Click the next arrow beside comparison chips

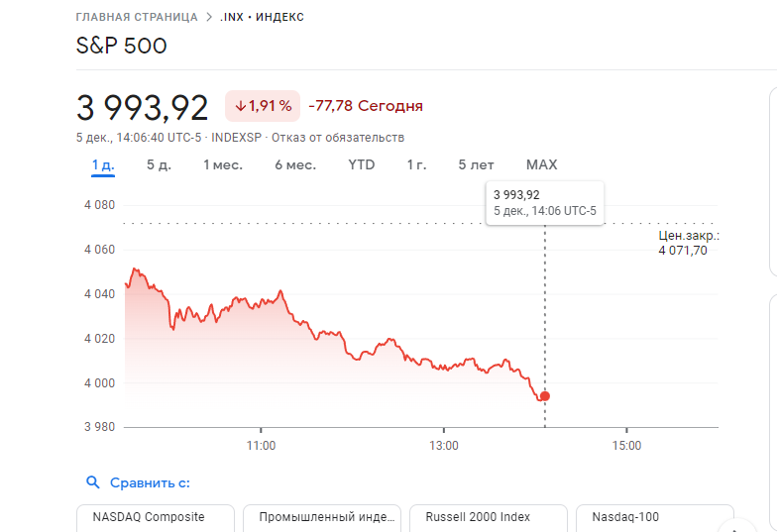[737, 527]
